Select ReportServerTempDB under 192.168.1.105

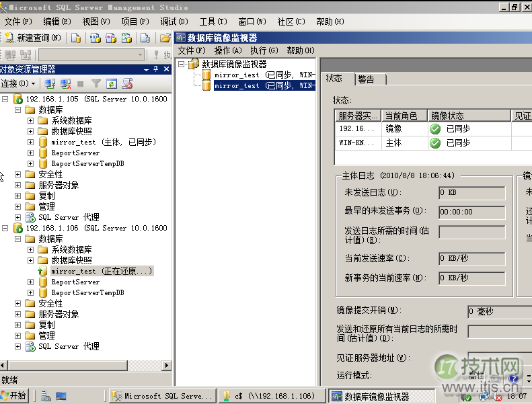(87, 163)
